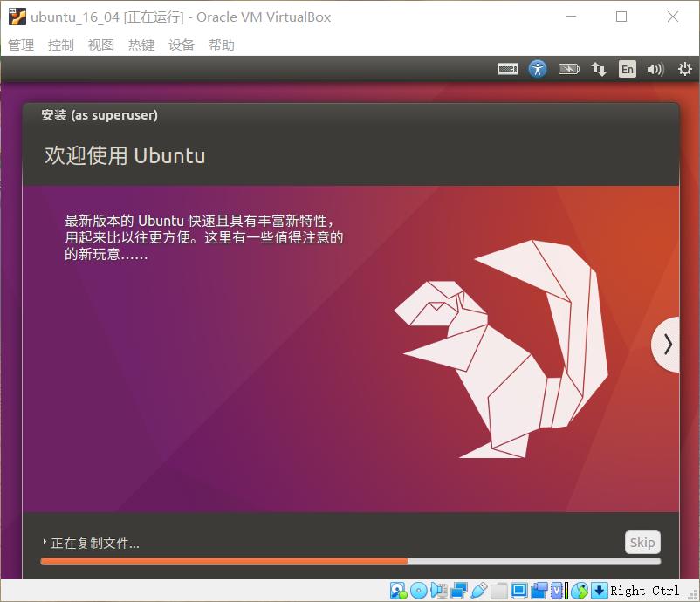The height and width of the screenshot is (602, 700).
Task: Open the accessibility menu in the top panel
Action: pos(538,69)
